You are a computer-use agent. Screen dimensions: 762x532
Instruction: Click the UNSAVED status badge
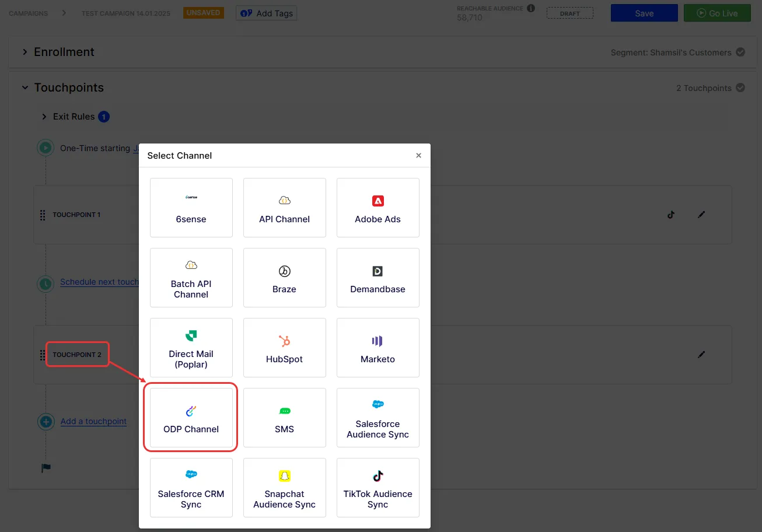tap(204, 13)
